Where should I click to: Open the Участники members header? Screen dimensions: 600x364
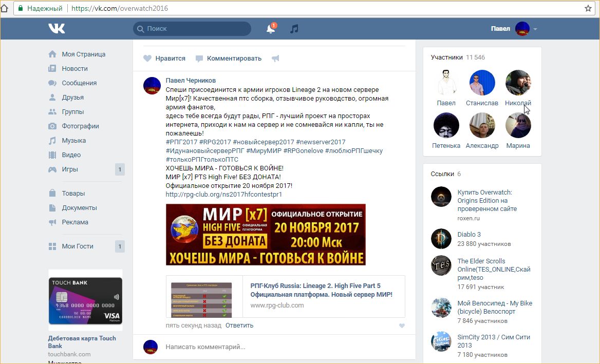coord(458,58)
